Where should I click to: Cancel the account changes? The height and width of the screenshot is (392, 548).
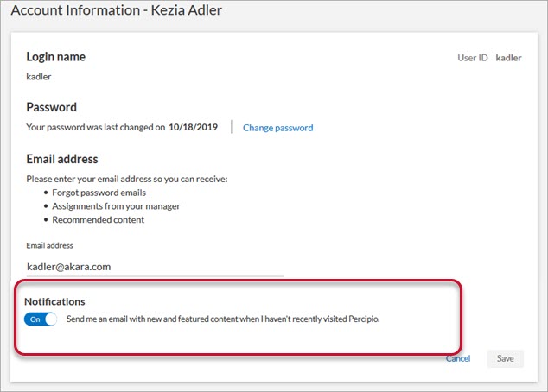pos(458,358)
